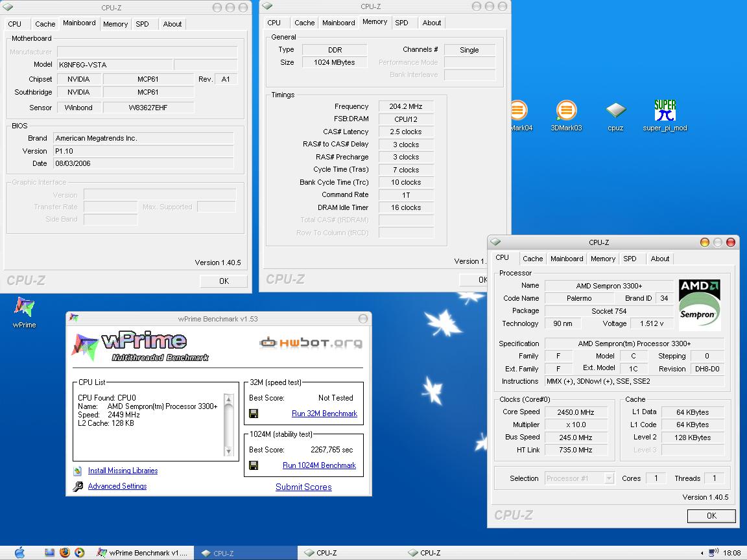Click the save icon in 32M speed test
Screen dimensions: 747x560
[254, 414]
